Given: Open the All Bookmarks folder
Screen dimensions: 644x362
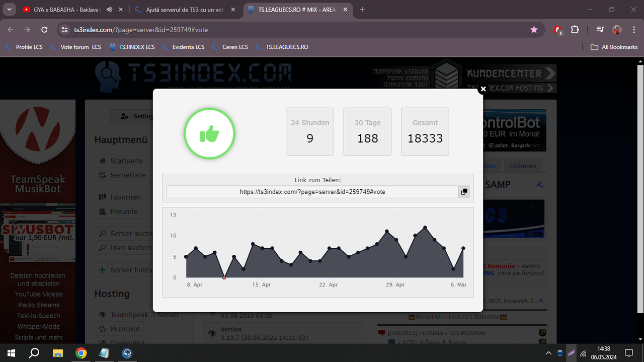Looking at the screenshot, I should (614, 47).
